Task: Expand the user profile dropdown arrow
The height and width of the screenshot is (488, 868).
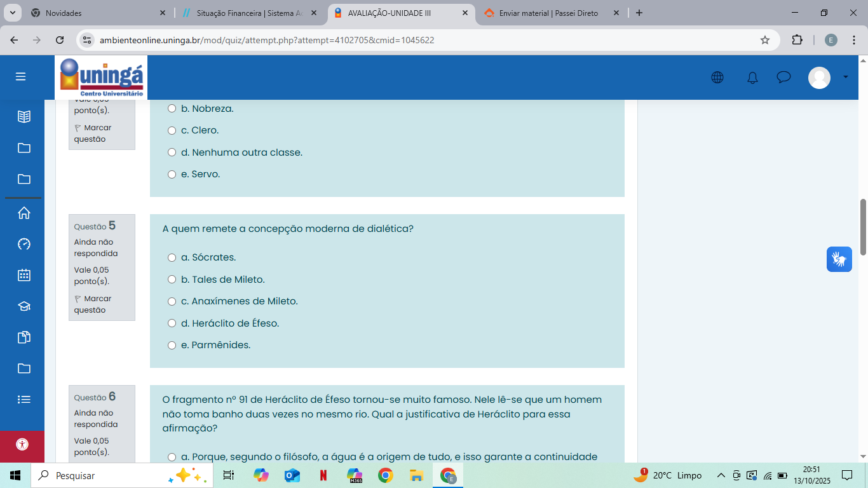Action: click(845, 77)
